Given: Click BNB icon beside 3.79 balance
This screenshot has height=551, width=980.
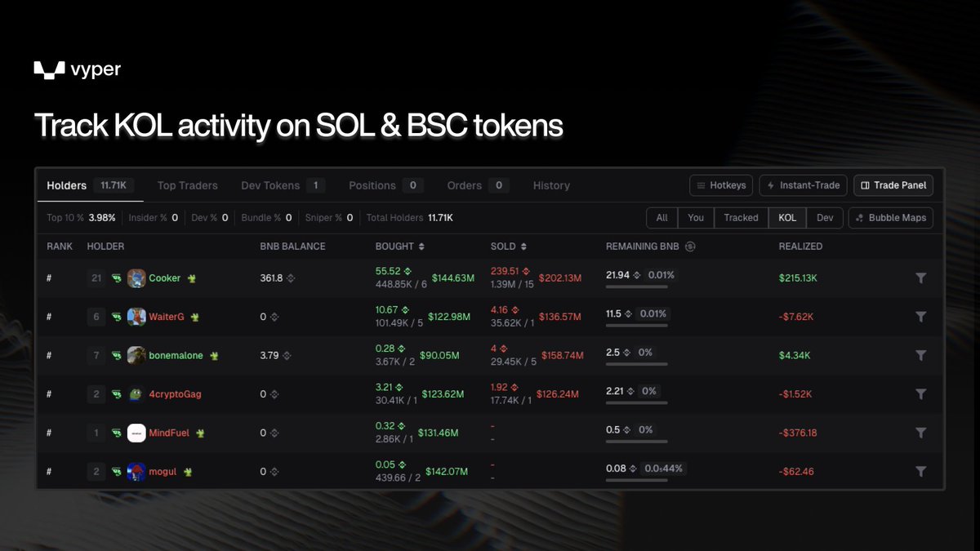Looking at the screenshot, I should pyautogui.click(x=286, y=356).
